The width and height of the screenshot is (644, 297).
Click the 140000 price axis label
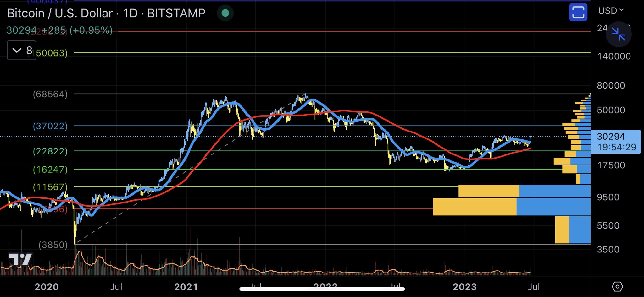614,56
